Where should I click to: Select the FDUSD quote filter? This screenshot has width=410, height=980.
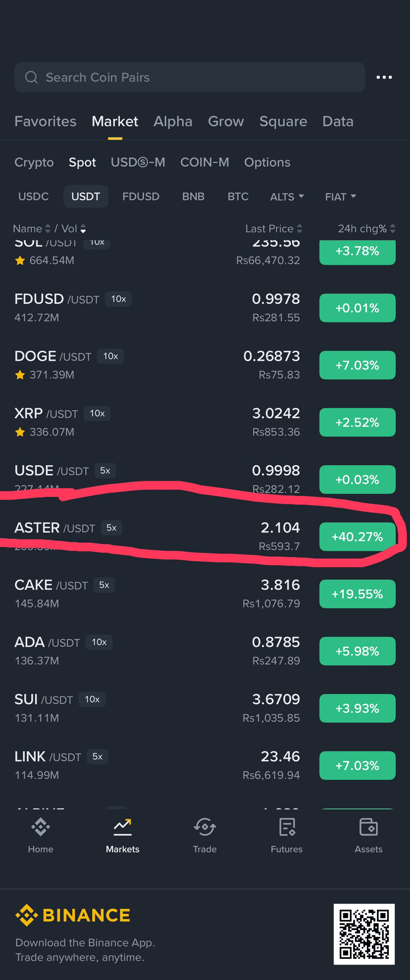(x=141, y=196)
